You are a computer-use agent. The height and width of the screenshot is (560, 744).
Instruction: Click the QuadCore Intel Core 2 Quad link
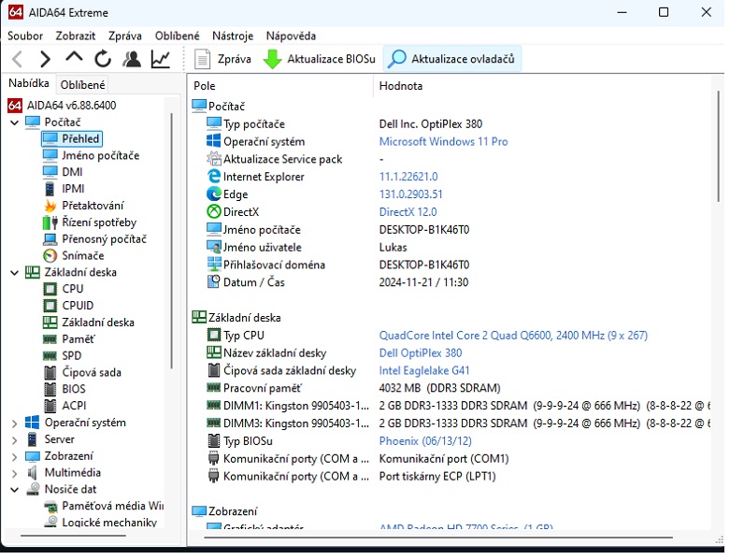coord(512,336)
